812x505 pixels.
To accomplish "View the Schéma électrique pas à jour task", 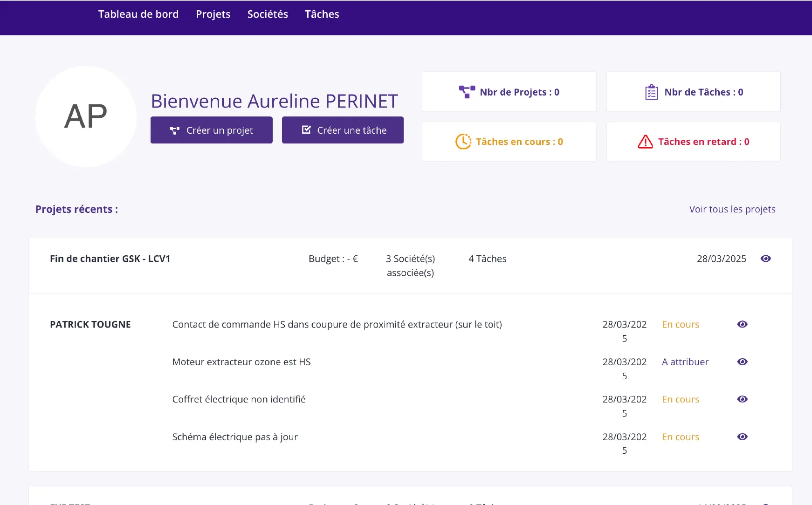I will [742, 437].
